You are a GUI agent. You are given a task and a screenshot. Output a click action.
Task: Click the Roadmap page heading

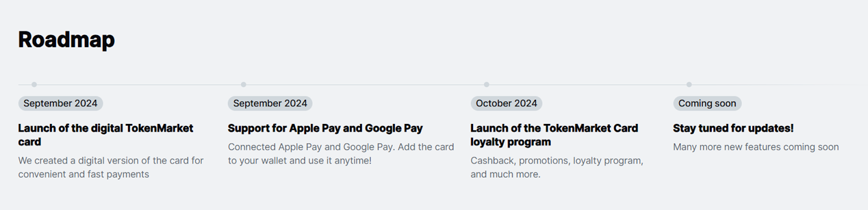66,40
